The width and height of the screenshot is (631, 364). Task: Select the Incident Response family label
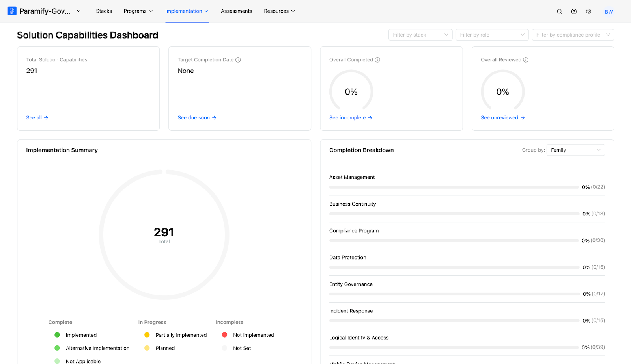point(351,311)
